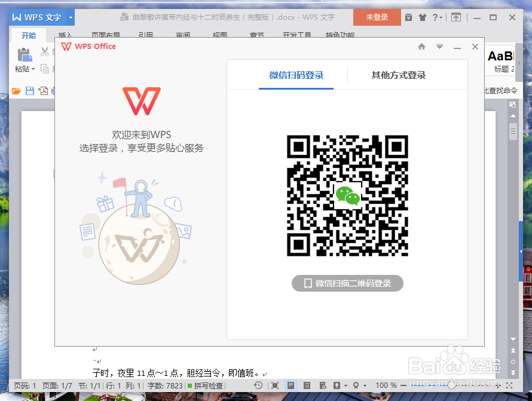Viewport: 532px width, 401px height.
Task: Click the previous page double-up arrow
Action: point(513,350)
